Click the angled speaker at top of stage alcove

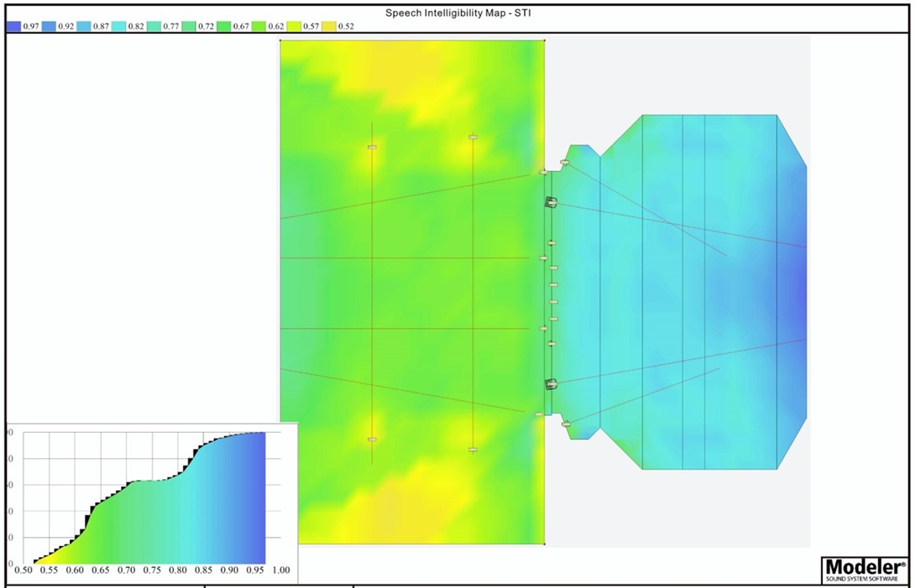click(565, 163)
